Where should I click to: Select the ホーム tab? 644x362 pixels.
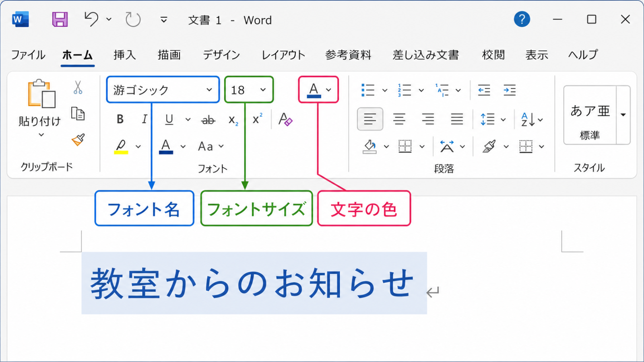point(77,55)
